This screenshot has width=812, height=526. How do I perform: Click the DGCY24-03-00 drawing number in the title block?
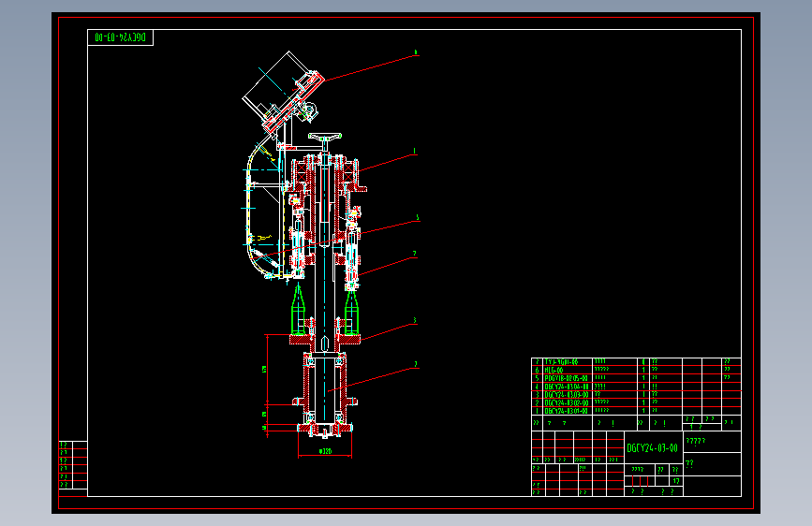click(x=652, y=448)
